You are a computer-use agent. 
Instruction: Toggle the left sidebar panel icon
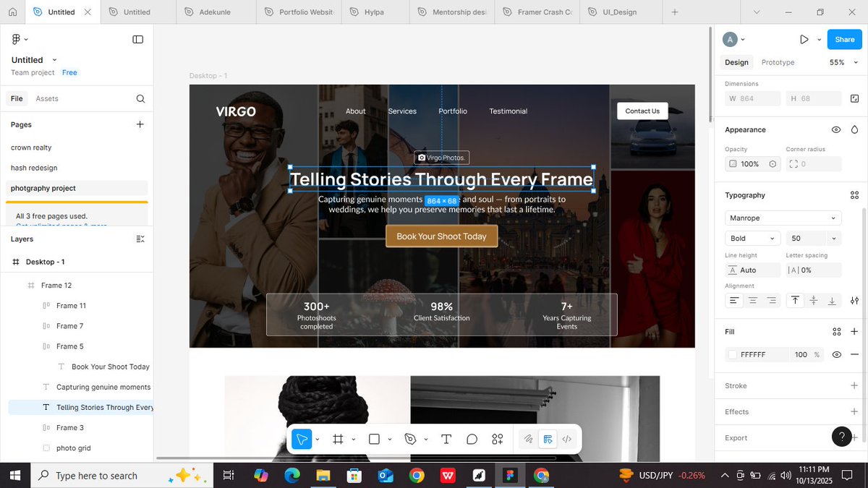pos(138,39)
